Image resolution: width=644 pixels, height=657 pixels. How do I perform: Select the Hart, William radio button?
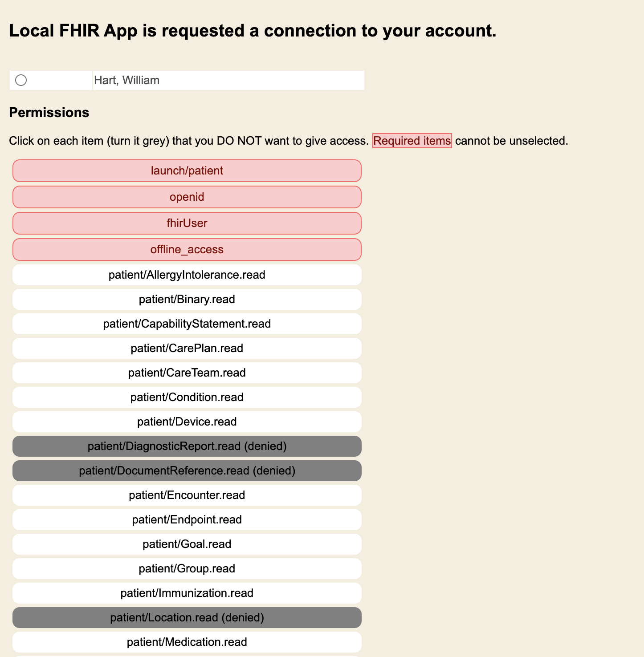click(x=21, y=80)
